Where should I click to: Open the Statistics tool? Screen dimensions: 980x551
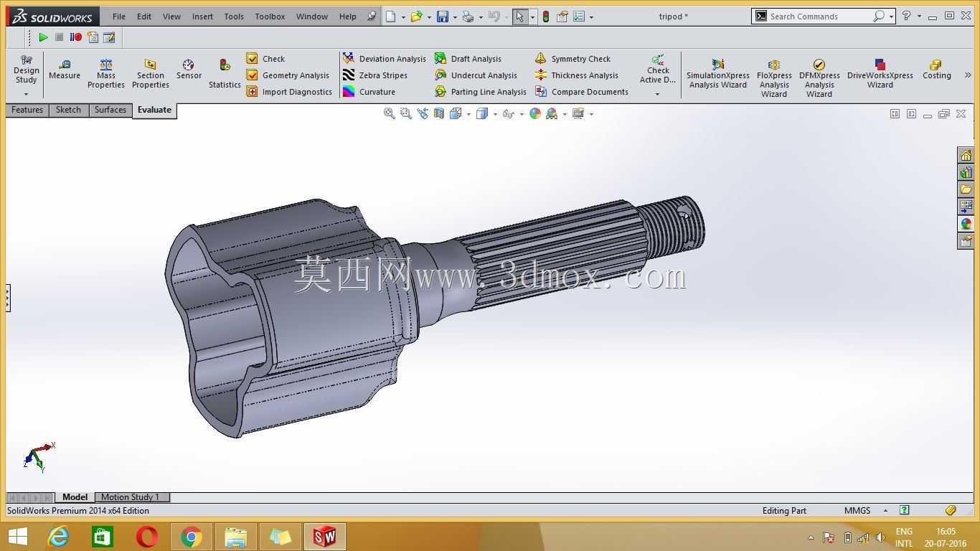[225, 74]
